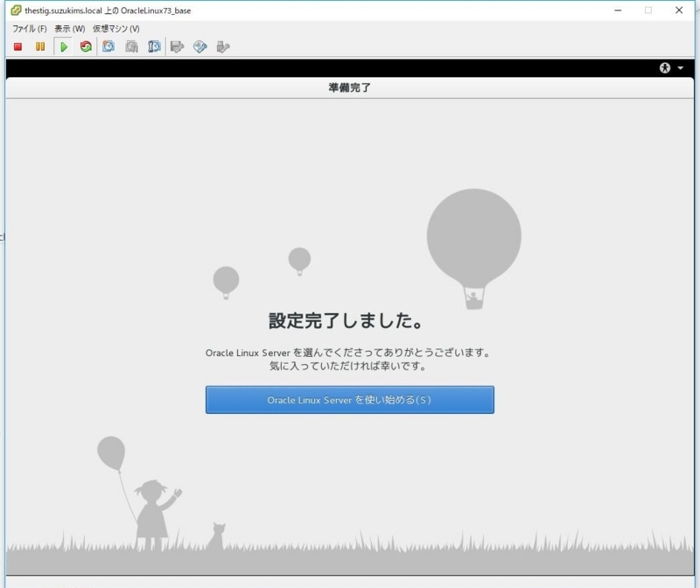700x588 pixels.
Task: Open the accessibility menu icon
Action: (x=665, y=68)
